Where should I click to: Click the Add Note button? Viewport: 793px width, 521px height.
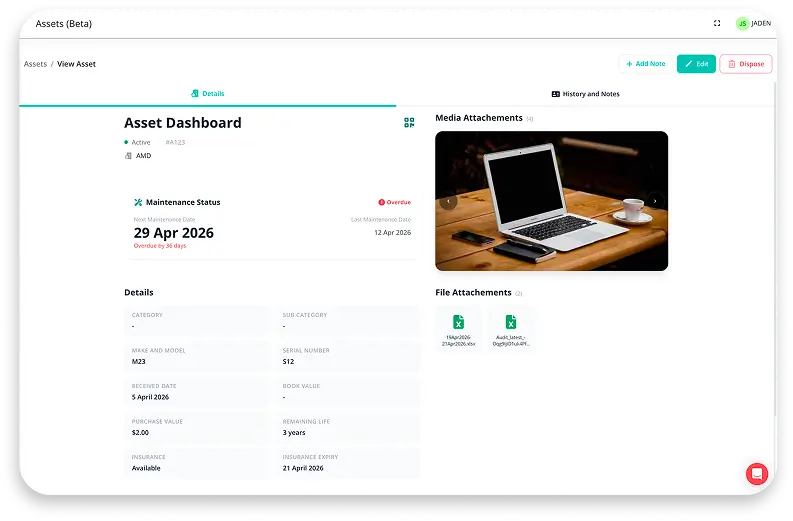pos(645,64)
